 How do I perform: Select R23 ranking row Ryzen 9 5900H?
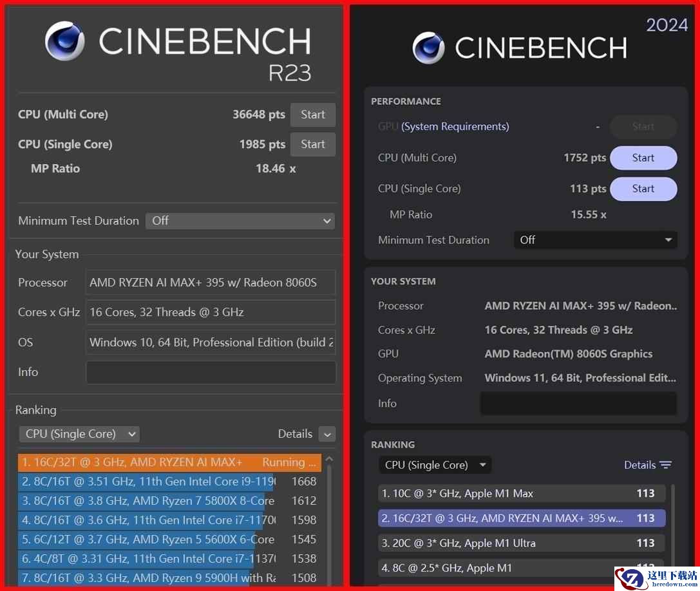point(169,577)
